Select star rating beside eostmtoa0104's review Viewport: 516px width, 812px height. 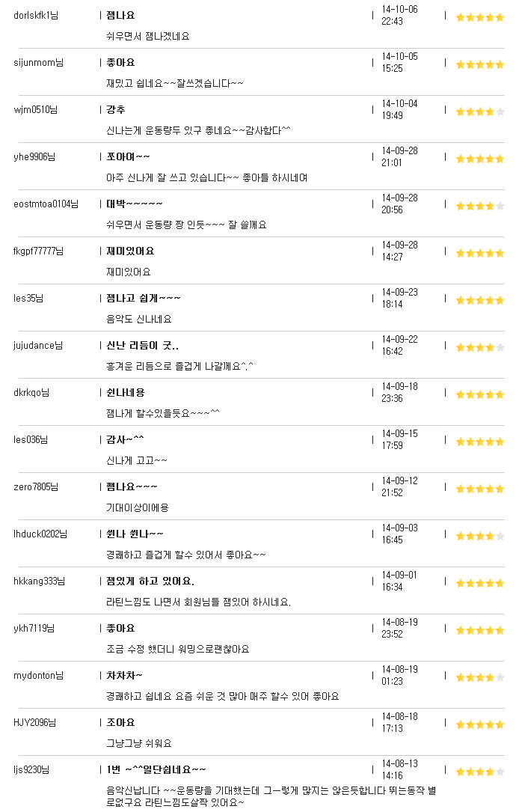click(x=480, y=206)
